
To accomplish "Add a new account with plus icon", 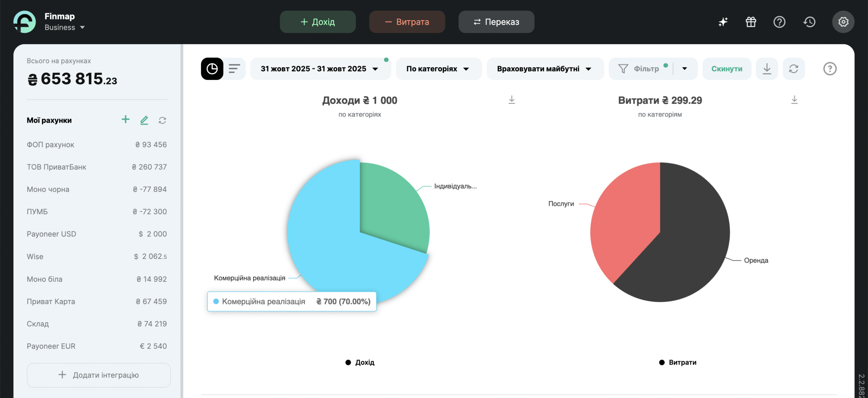I will click(125, 120).
